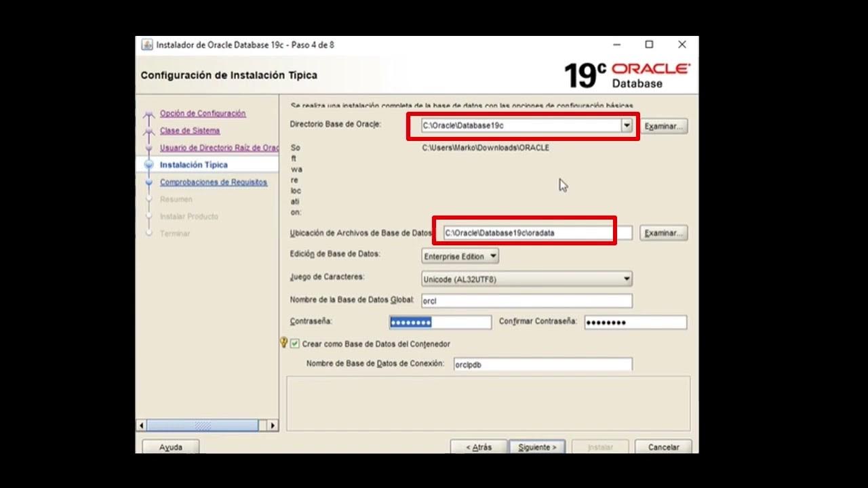Click the Confirmar Contraseña field
The width and height of the screenshot is (868, 488).
click(635, 322)
